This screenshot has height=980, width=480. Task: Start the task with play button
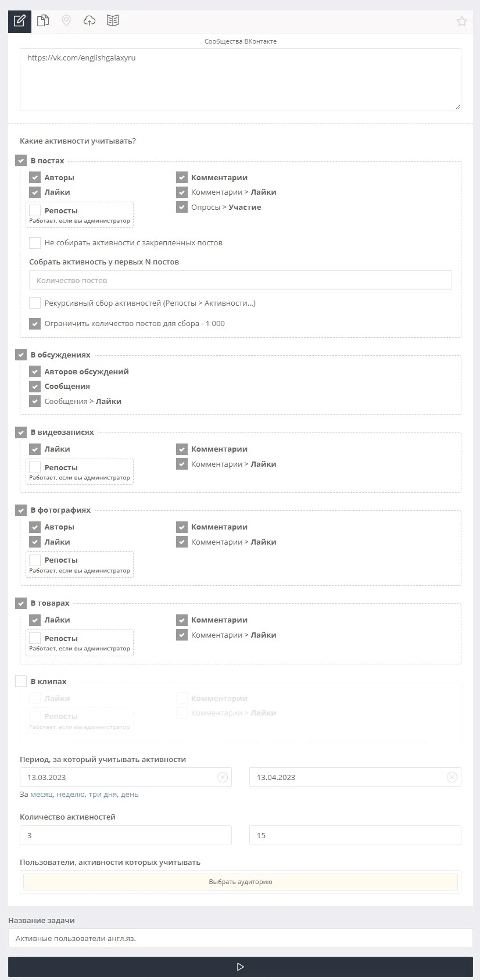240,967
